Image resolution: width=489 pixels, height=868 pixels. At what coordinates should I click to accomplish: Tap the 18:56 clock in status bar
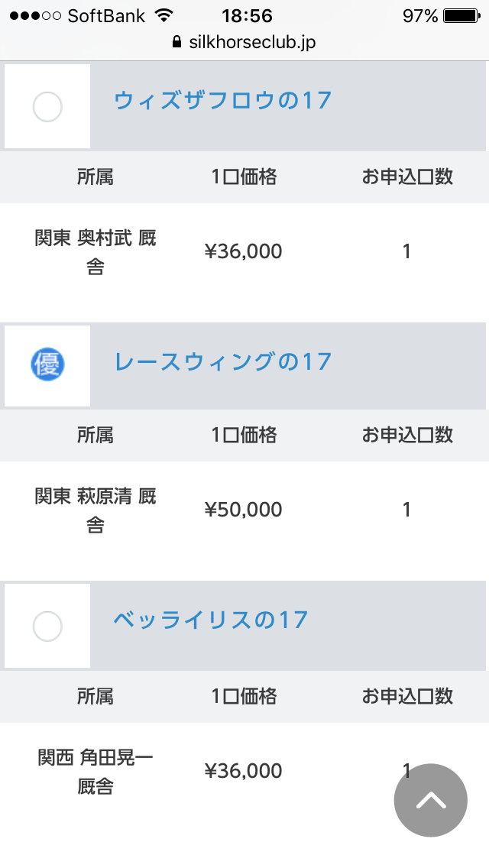coord(247,16)
